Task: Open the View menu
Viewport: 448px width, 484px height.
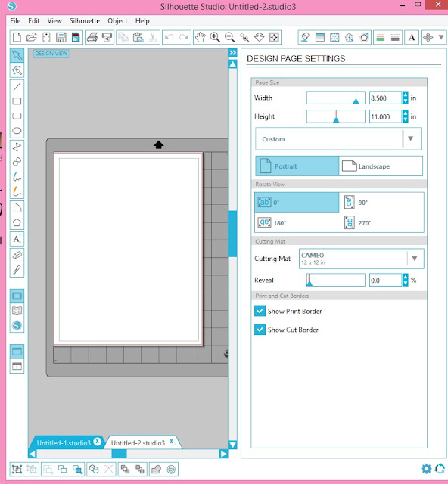Action: [x=54, y=20]
